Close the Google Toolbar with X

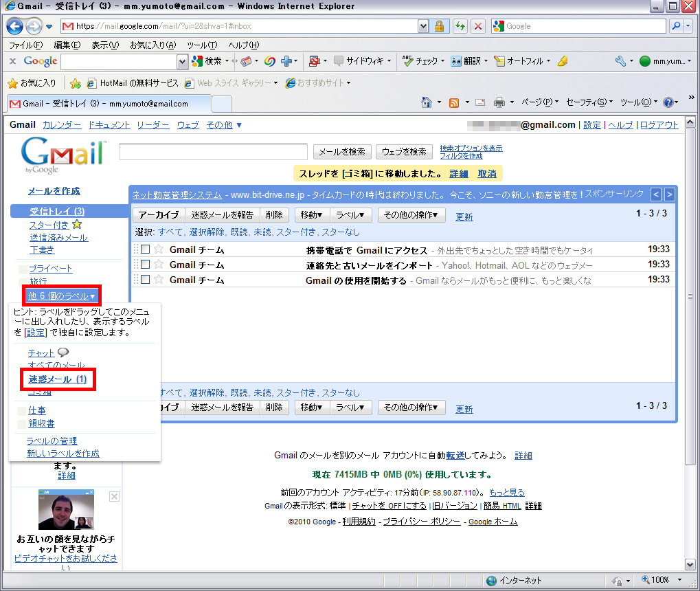click(12, 61)
